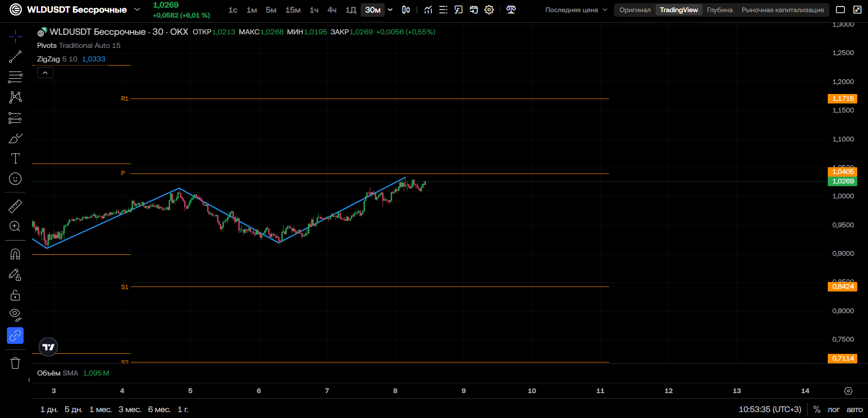
Task: Select the 5м timeframe
Action: [271, 10]
